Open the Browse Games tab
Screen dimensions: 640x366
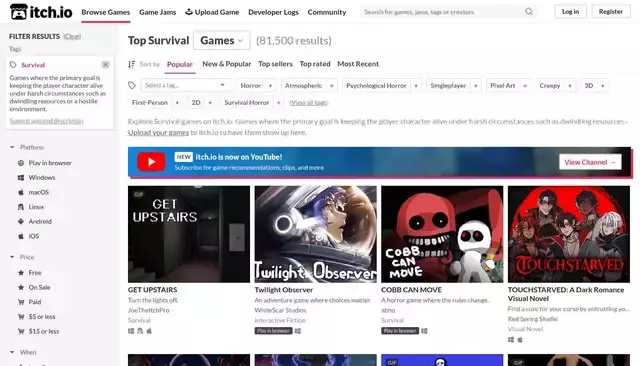(x=106, y=12)
